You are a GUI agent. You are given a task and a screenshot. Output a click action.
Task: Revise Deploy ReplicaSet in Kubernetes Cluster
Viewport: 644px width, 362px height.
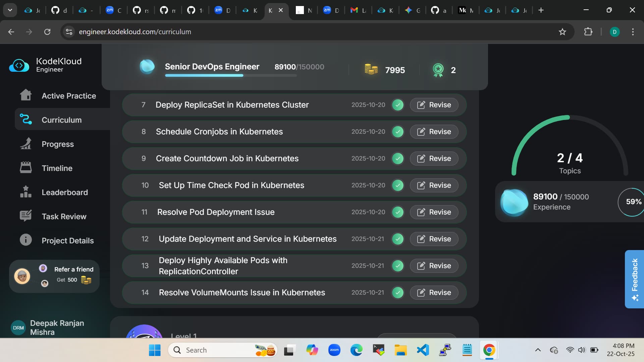pos(434,105)
